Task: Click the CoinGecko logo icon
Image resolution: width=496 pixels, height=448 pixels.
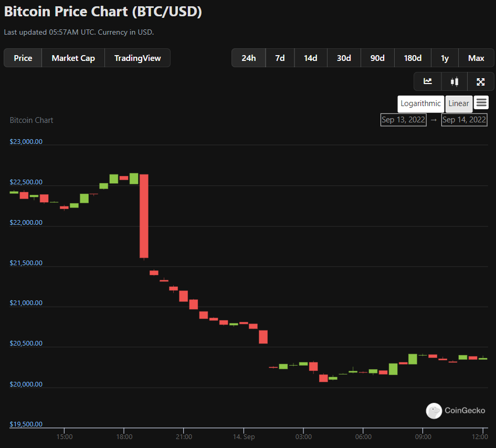Action: coord(434,411)
